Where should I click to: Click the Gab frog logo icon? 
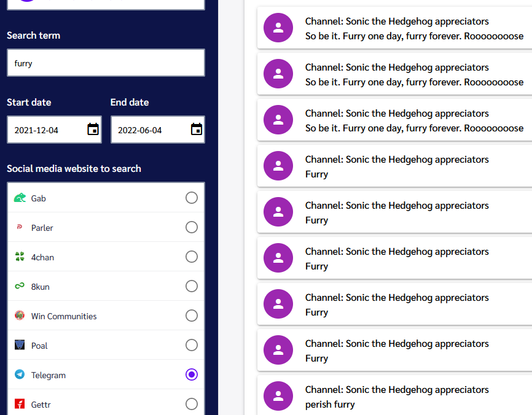[x=20, y=198]
